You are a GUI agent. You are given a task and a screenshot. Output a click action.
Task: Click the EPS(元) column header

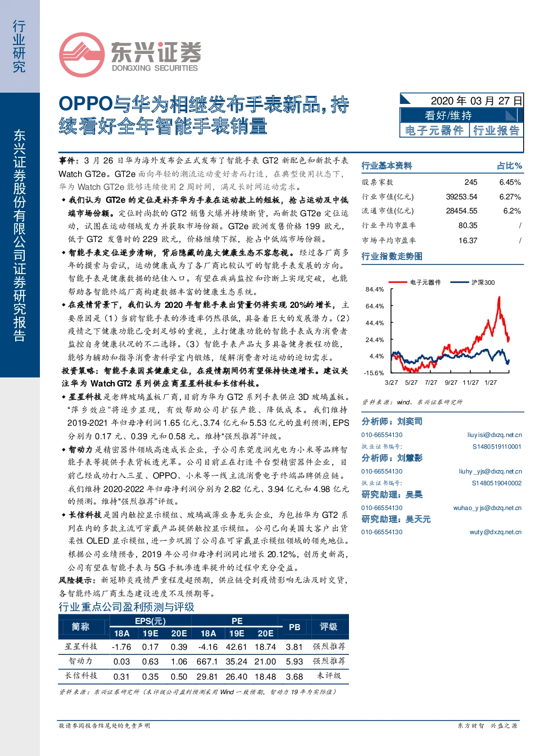point(150,621)
